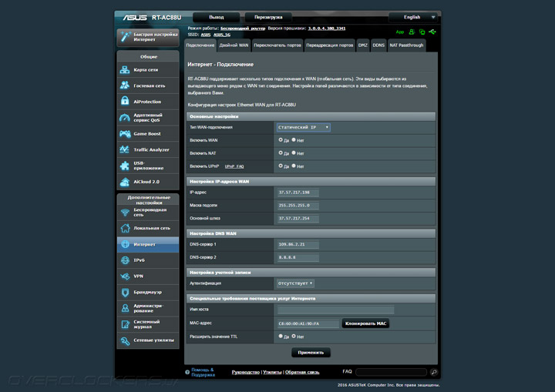
Task: Switch to the Двойной WAN tab
Action: tap(234, 45)
